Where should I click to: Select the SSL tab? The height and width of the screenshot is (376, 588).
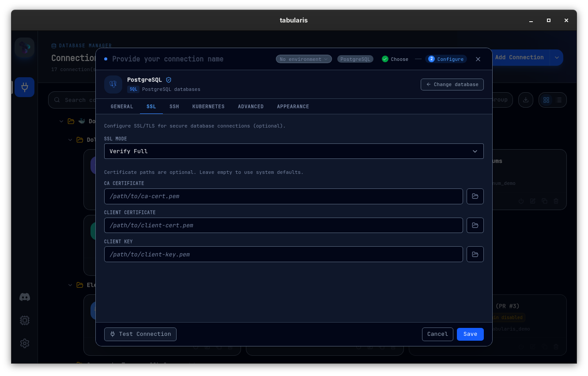point(151,107)
